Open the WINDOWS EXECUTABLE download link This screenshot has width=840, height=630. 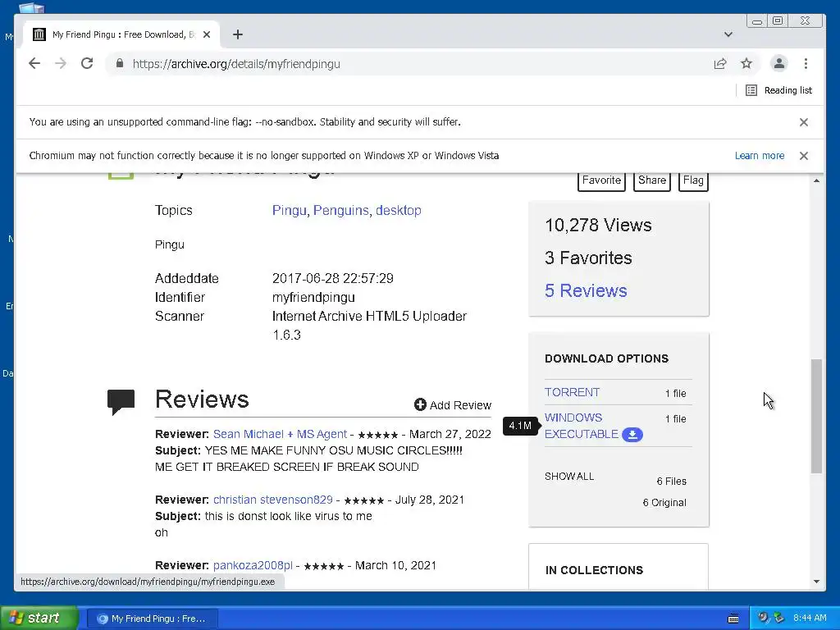582,426
